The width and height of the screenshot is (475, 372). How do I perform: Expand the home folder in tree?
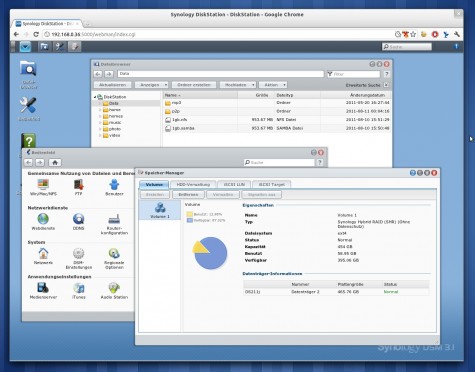(100, 110)
